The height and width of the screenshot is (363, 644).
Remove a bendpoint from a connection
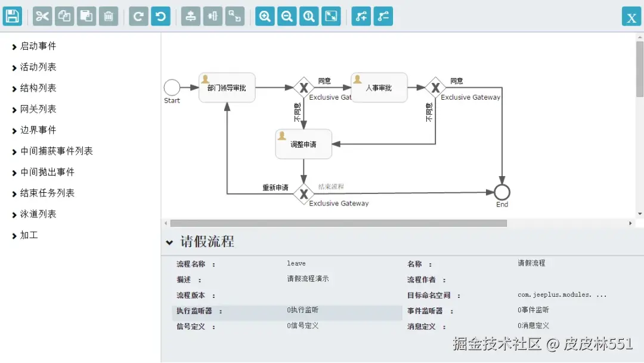[383, 16]
